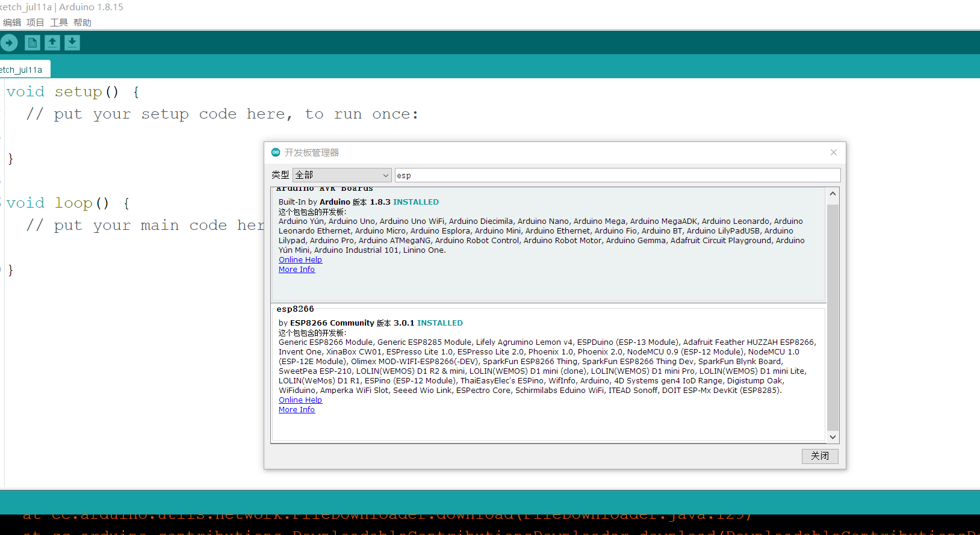Click the ESP8266 Community author text
Viewport: 980px width, 535px height.
pyautogui.click(x=332, y=323)
